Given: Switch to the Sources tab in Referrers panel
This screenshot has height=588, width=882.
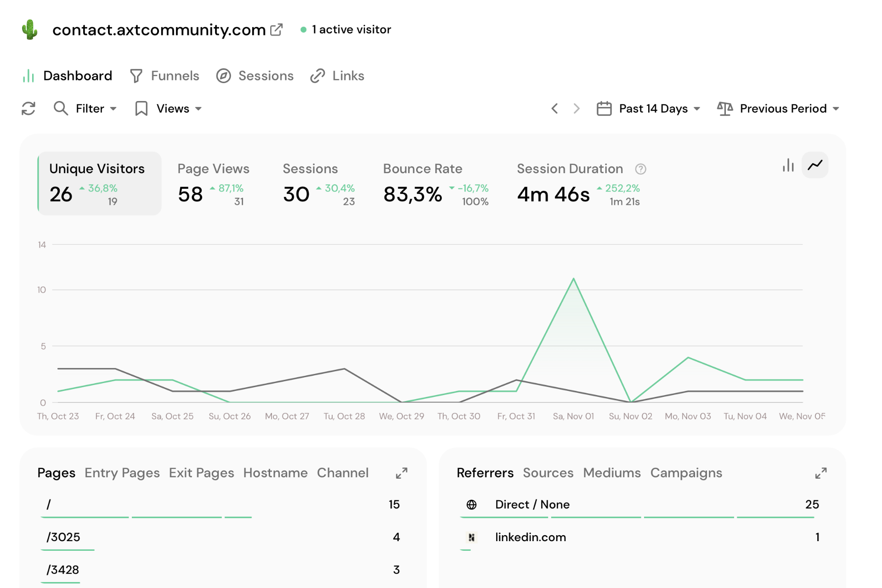Looking at the screenshot, I should 548,473.
